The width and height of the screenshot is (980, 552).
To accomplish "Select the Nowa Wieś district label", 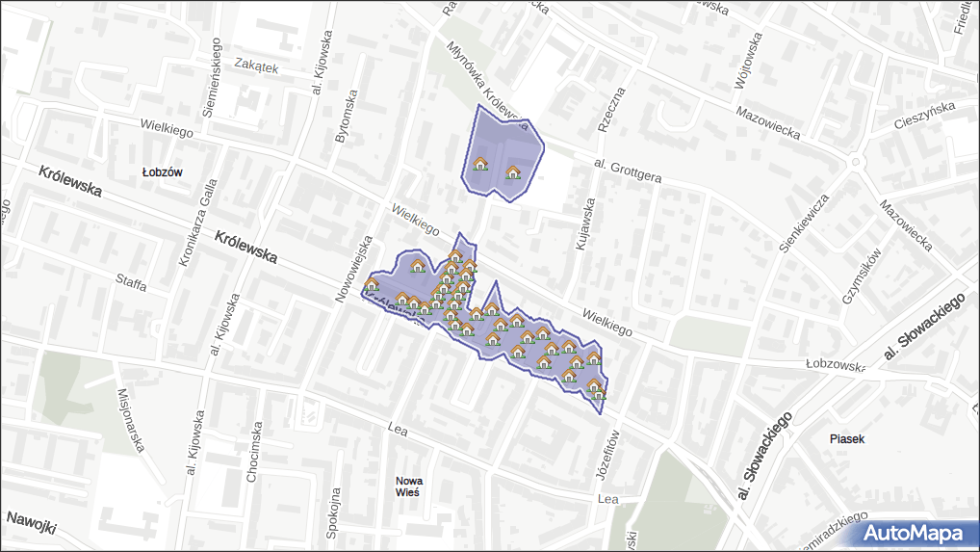I will (409, 486).
